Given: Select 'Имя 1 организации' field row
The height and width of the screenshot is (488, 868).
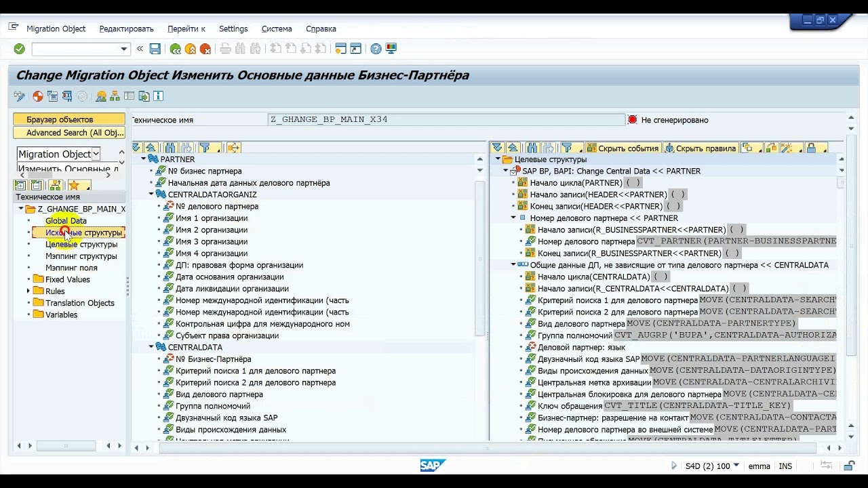Looking at the screenshot, I should pos(212,218).
